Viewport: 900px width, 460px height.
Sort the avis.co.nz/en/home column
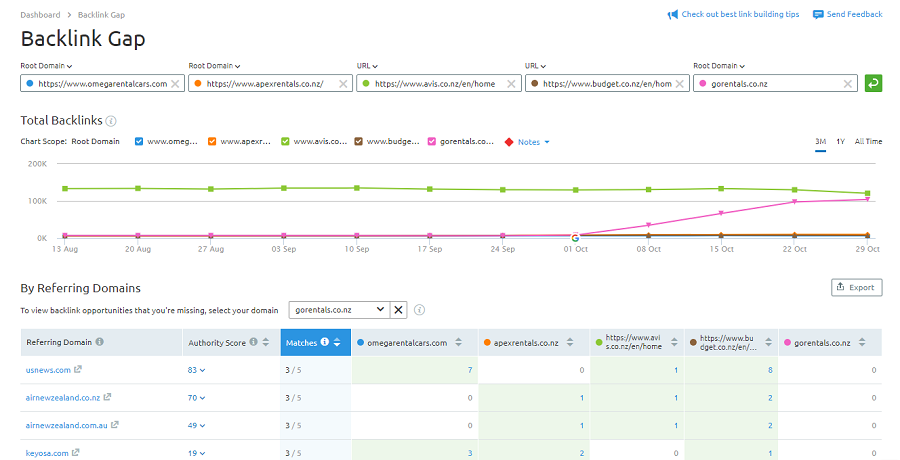point(674,342)
